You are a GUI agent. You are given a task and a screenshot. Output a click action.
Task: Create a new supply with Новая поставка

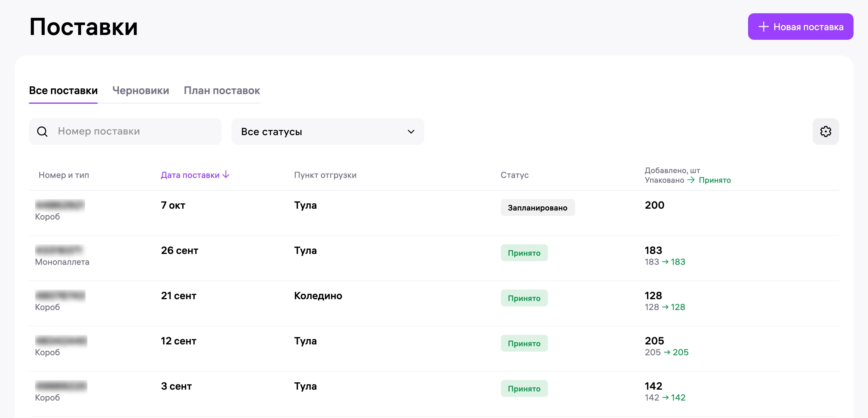pyautogui.click(x=800, y=27)
